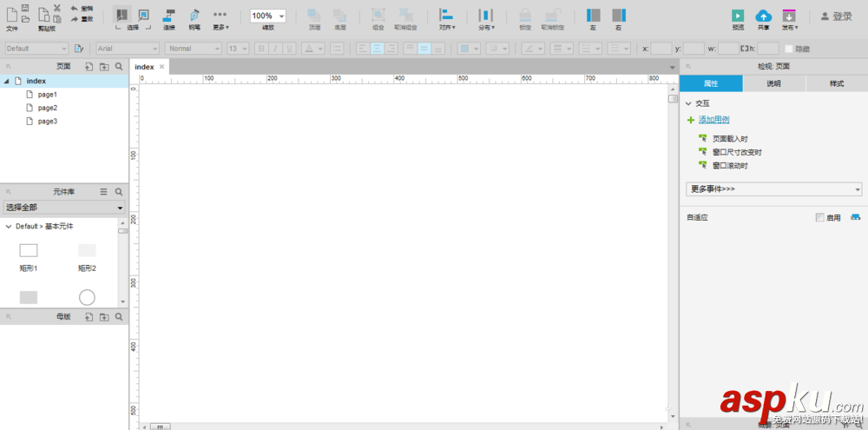Click the paste clipboard icon

[x=57, y=19]
